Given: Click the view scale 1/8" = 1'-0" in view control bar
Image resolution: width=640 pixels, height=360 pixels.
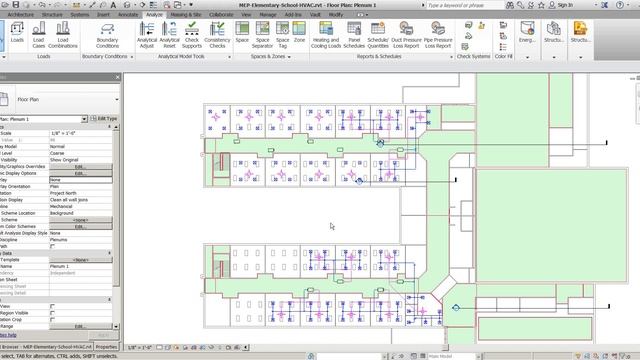Looking at the screenshot, I should click(x=139, y=348).
